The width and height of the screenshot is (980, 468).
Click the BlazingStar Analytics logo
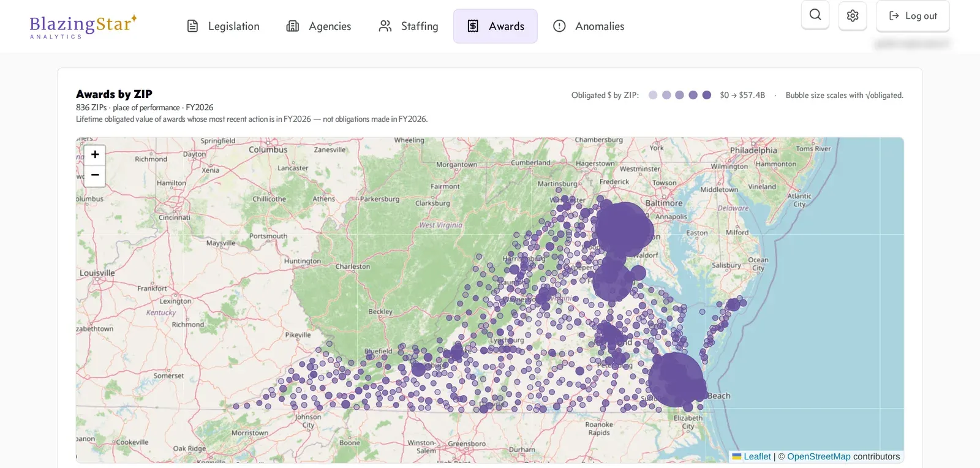[x=83, y=26]
